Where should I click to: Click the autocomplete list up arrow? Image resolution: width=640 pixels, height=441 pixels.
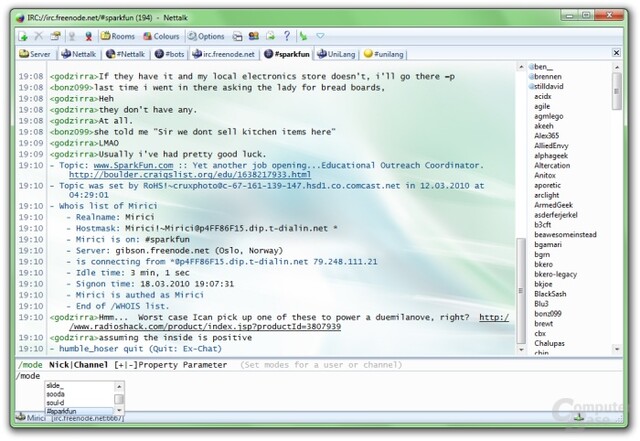(119, 386)
